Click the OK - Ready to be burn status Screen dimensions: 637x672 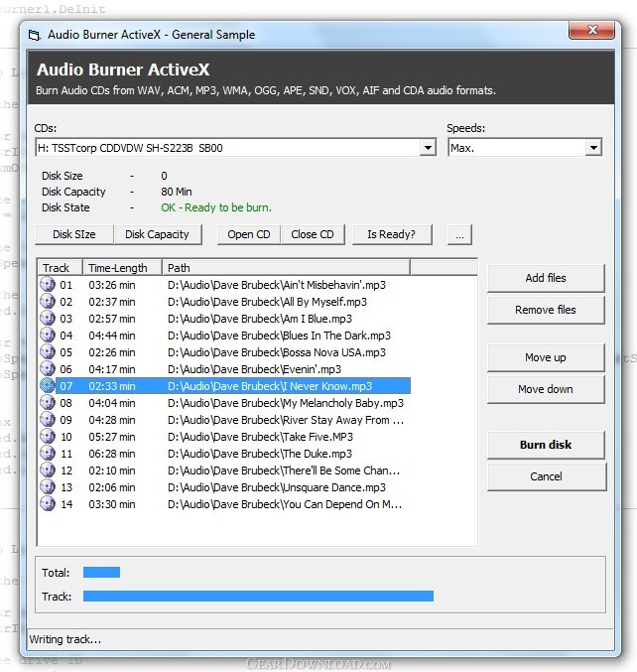coord(216,207)
